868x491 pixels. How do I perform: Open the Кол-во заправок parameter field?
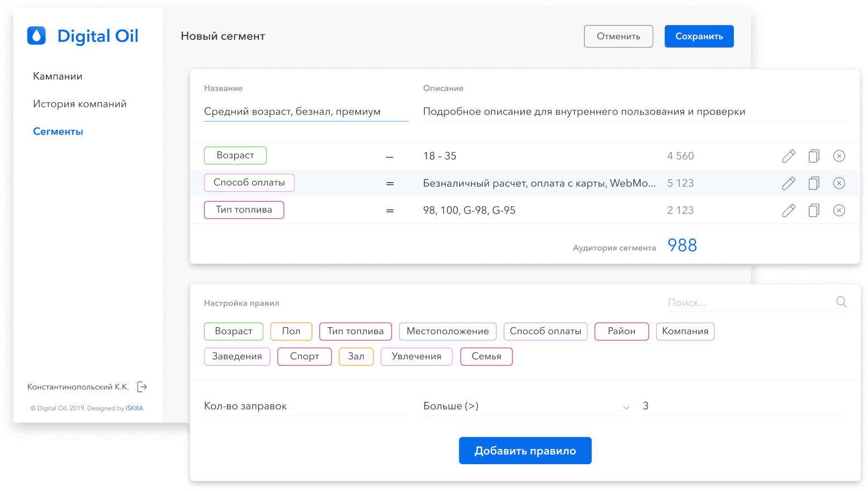[306, 406]
